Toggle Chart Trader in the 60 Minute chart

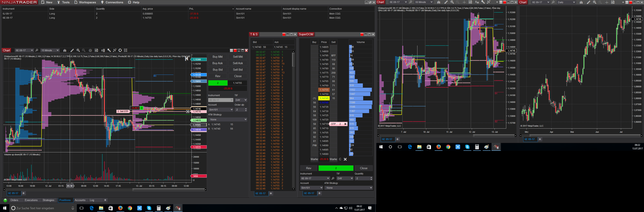click(x=477, y=2)
